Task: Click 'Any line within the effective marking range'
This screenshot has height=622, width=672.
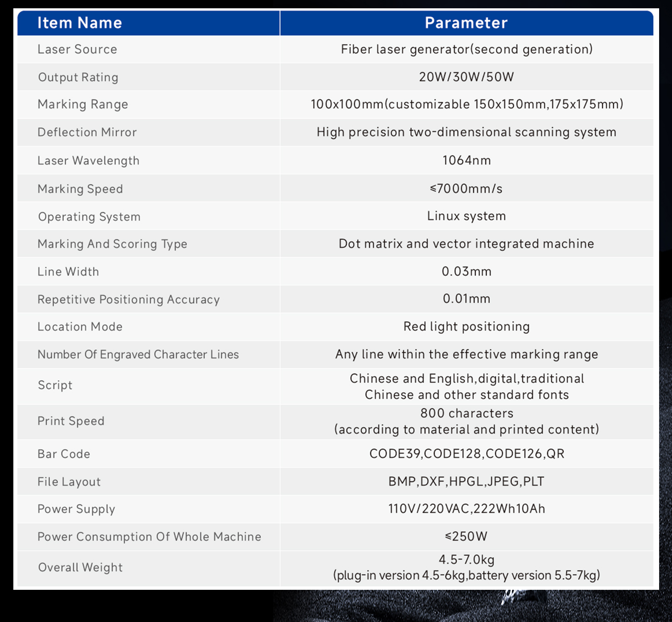Action: point(466,354)
